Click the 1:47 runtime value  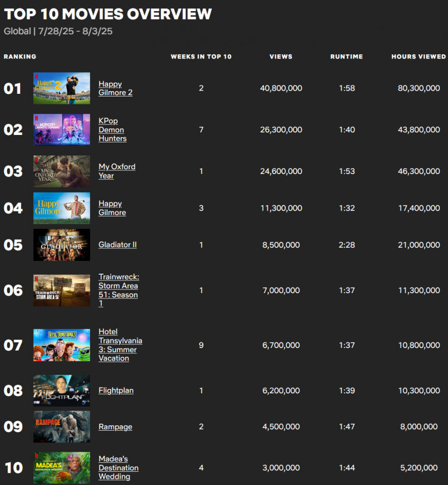(347, 426)
